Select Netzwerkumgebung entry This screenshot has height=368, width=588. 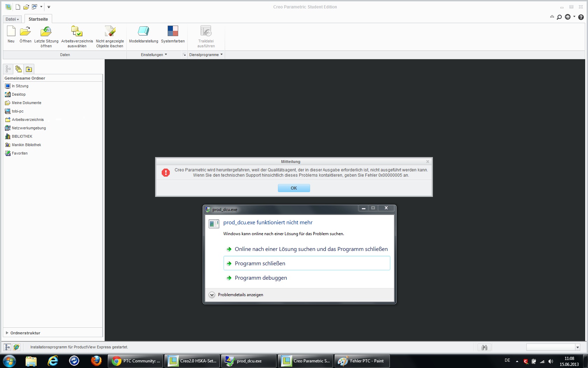coord(29,128)
